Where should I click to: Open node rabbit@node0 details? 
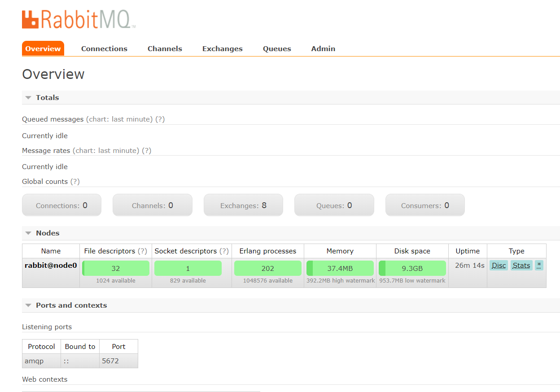tap(51, 265)
